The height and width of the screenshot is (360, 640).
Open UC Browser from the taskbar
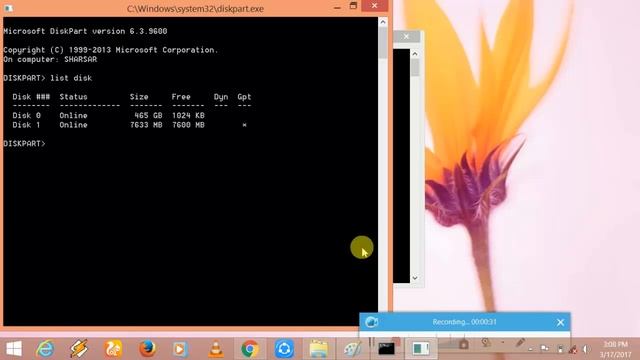[x=113, y=349]
